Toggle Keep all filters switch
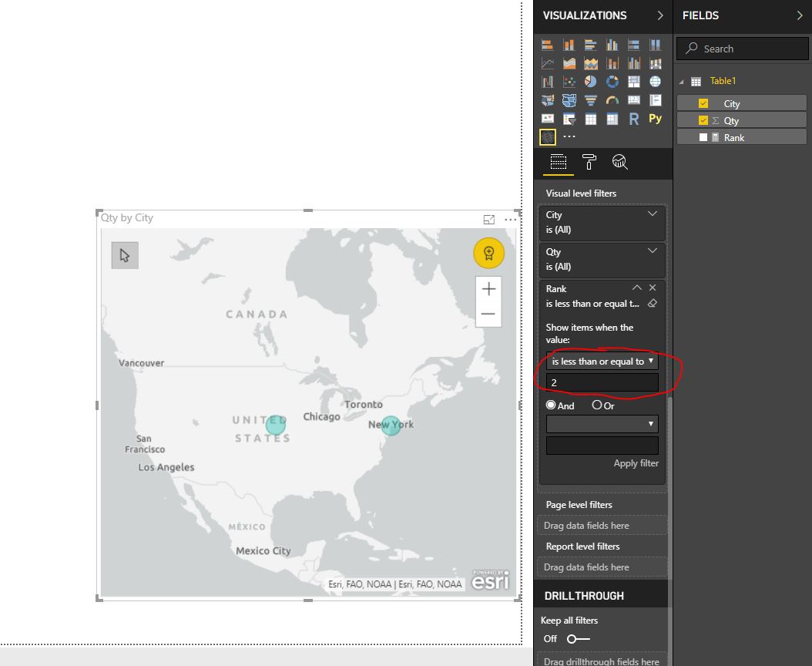The image size is (812, 666). coord(578,639)
